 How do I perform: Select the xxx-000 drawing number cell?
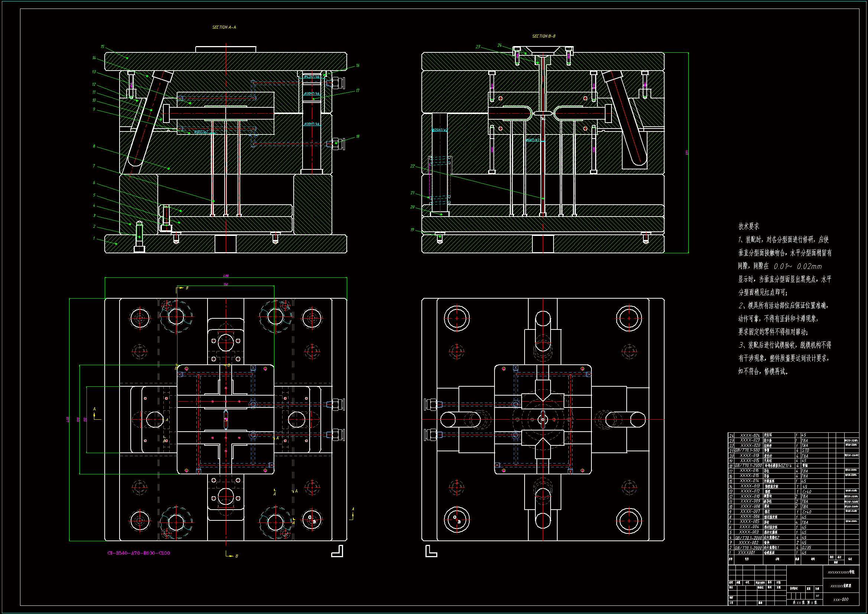coord(841,600)
